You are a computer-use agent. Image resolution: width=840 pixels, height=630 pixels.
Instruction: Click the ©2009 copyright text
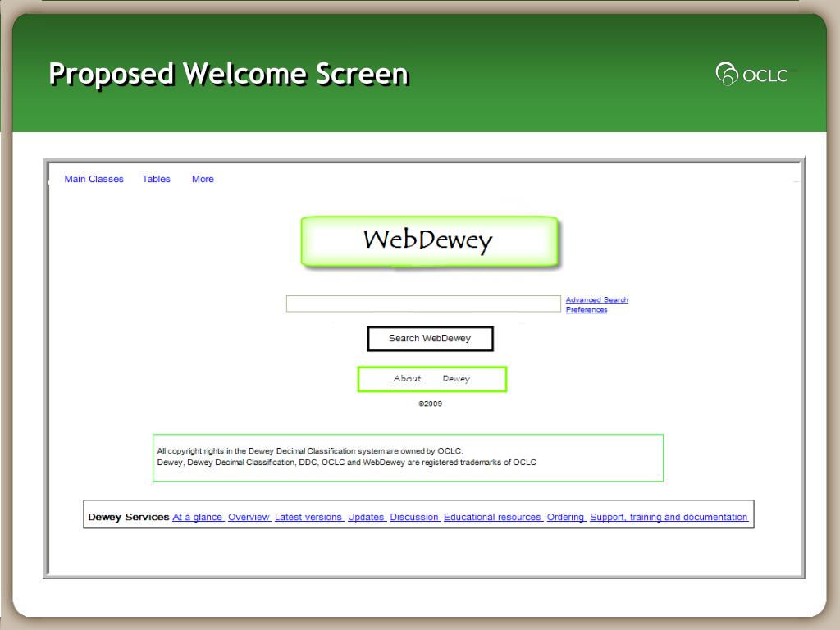(x=430, y=404)
